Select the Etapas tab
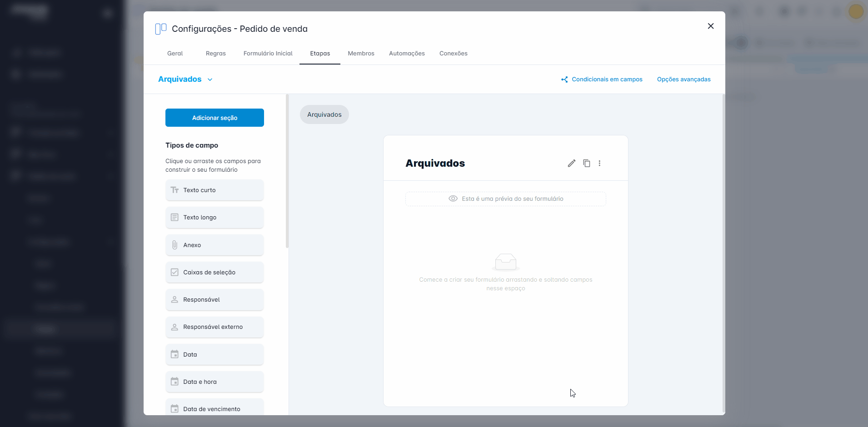 point(320,53)
